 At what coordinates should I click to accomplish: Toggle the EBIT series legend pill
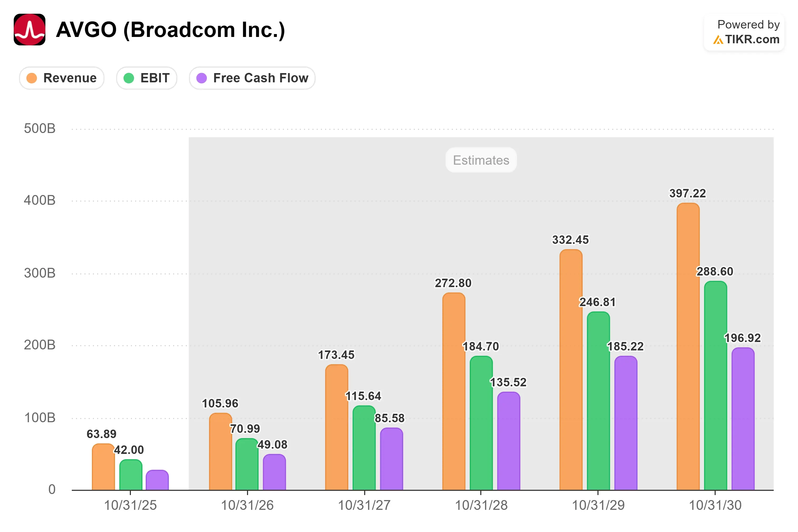[x=146, y=78]
